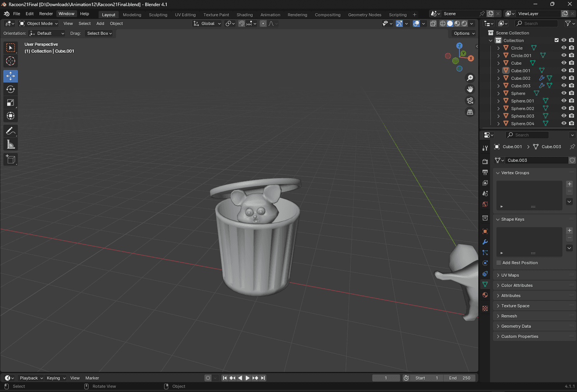Toggle the Collection exclude checkbox
The width and height of the screenshot is (577, 392).
556,41
